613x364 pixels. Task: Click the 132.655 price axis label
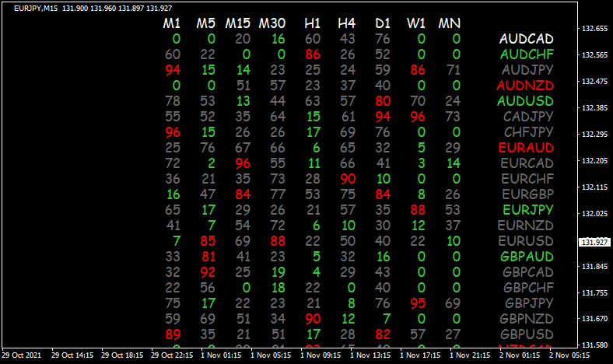tap(594, 29)
